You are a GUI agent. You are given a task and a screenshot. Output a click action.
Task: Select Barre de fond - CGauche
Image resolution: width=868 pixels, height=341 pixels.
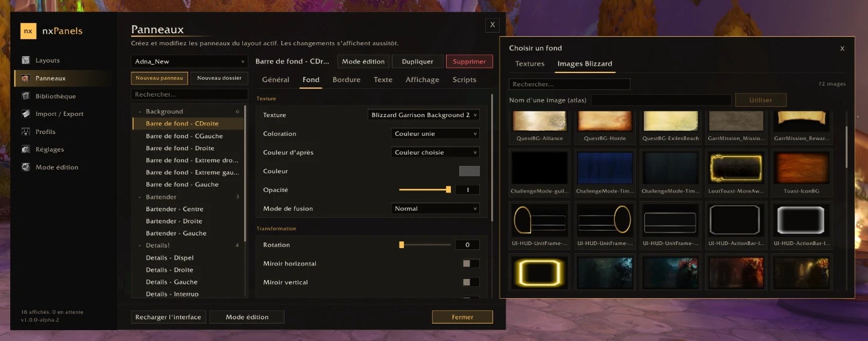pos(188,136)
